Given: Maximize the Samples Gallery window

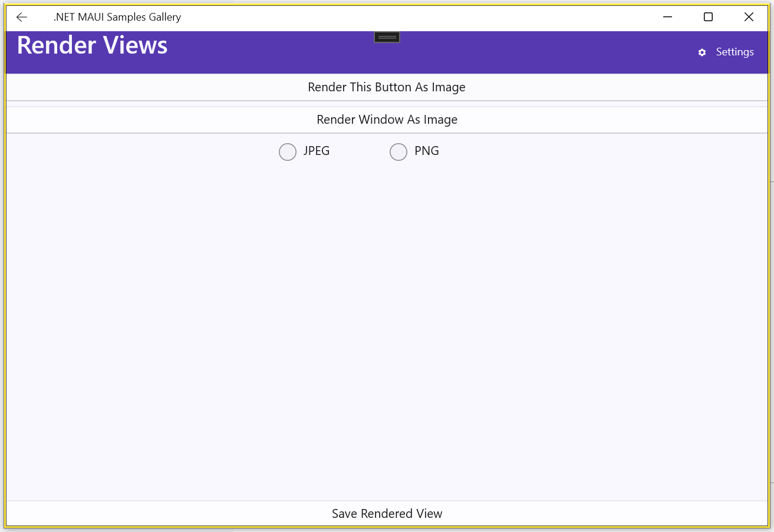Looking at the screenshot, I should coord(708,17).
